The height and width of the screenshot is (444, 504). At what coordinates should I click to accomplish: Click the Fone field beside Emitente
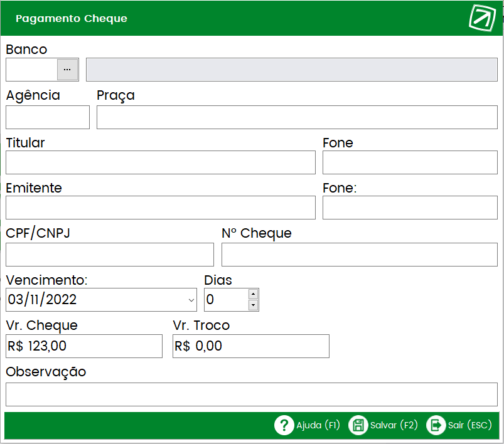coord(410,208)
